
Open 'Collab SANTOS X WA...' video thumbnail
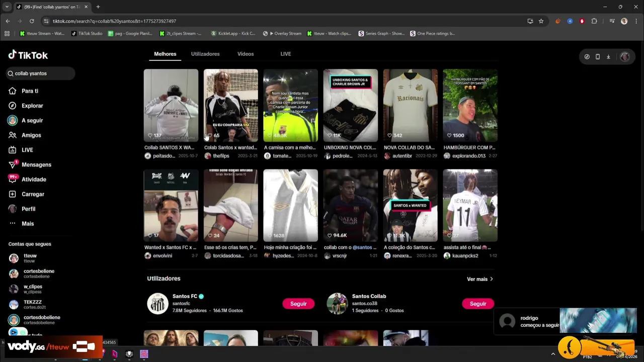click(171, 106)
